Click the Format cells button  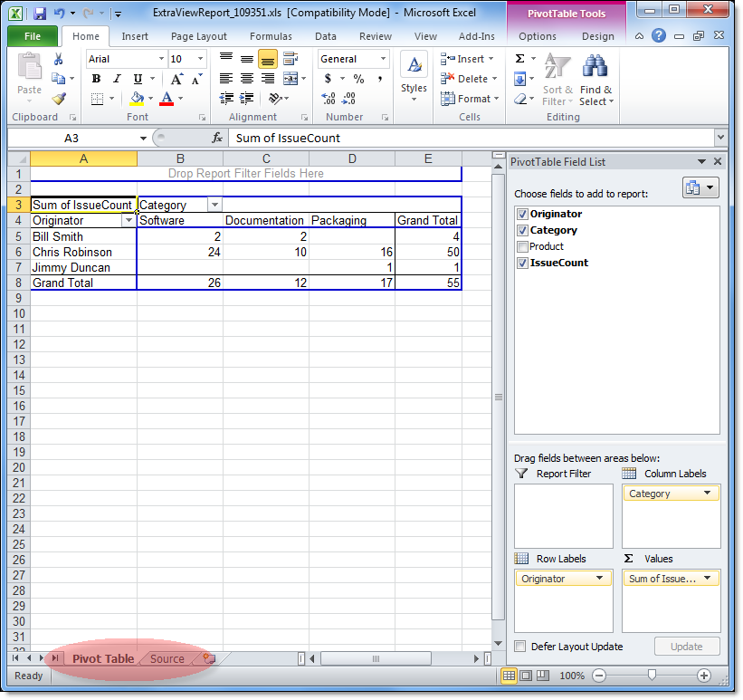click(x=470, y=99)
